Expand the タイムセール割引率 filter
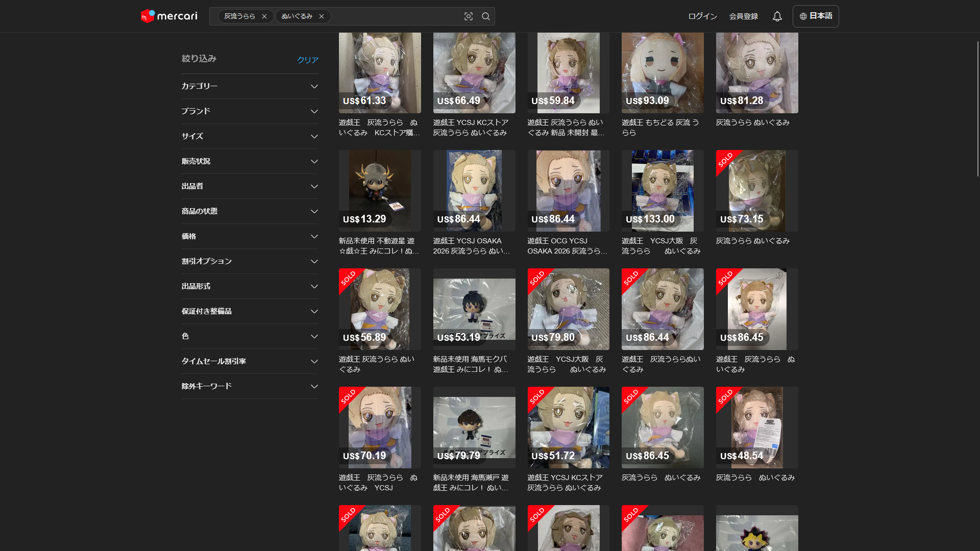980x551 pixels. (x=250, y=361)
